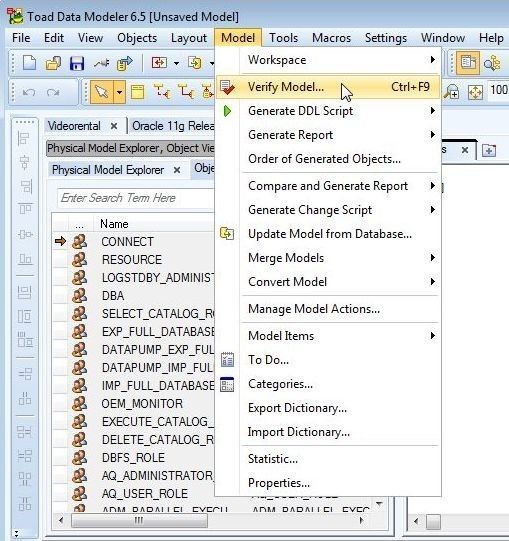The image size is (509, 541).
Task: Select the yellow Entity tool icon
Action: [x=137, y=92]
